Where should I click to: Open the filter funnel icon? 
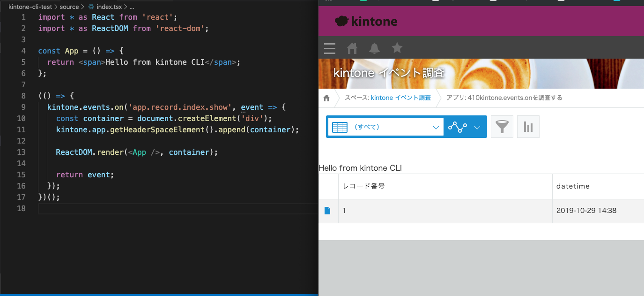502,127
